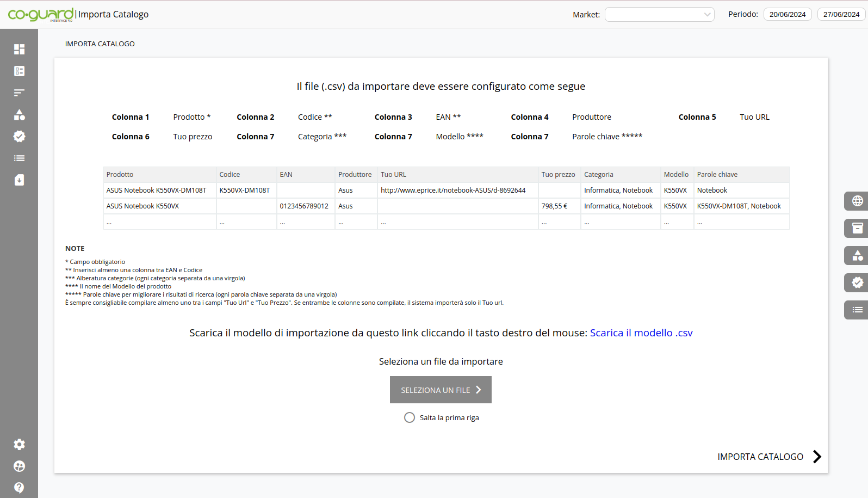Screen dimensions: 868x498
Task: Click the Co-Guard logo in header
Action: (41, 14)
